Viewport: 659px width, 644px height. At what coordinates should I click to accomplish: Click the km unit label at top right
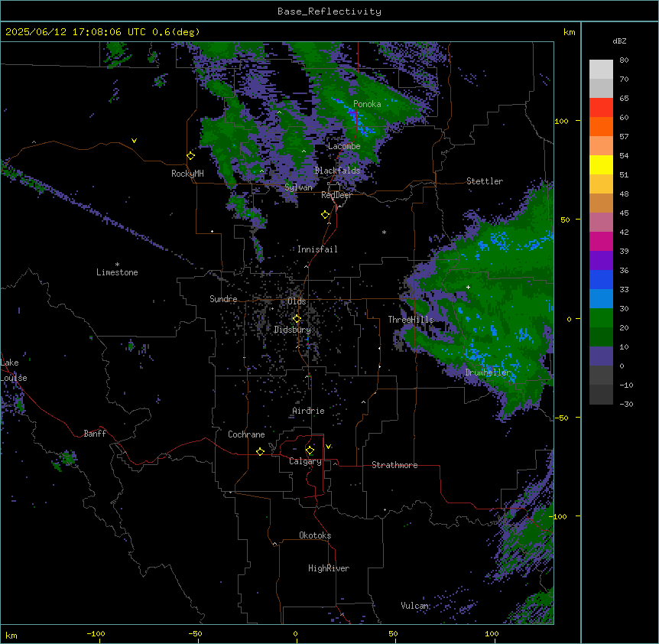tap(570, 32)
